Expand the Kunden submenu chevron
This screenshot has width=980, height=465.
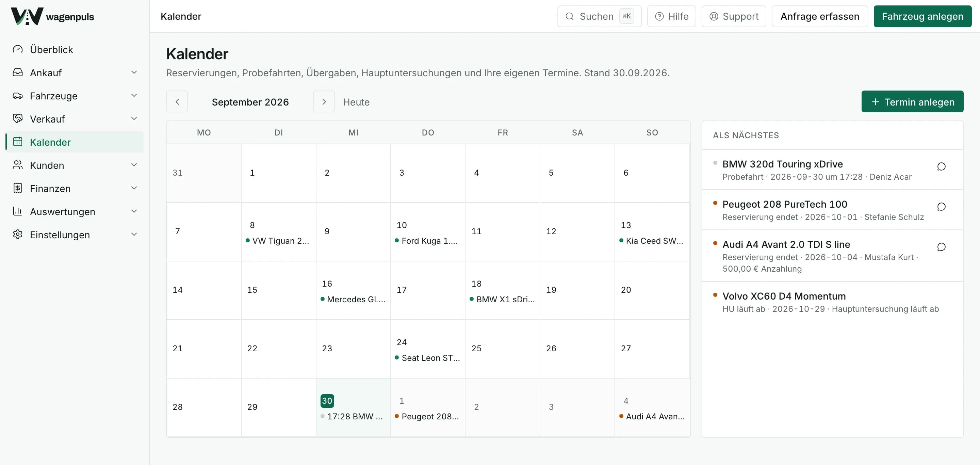(134, 165)
